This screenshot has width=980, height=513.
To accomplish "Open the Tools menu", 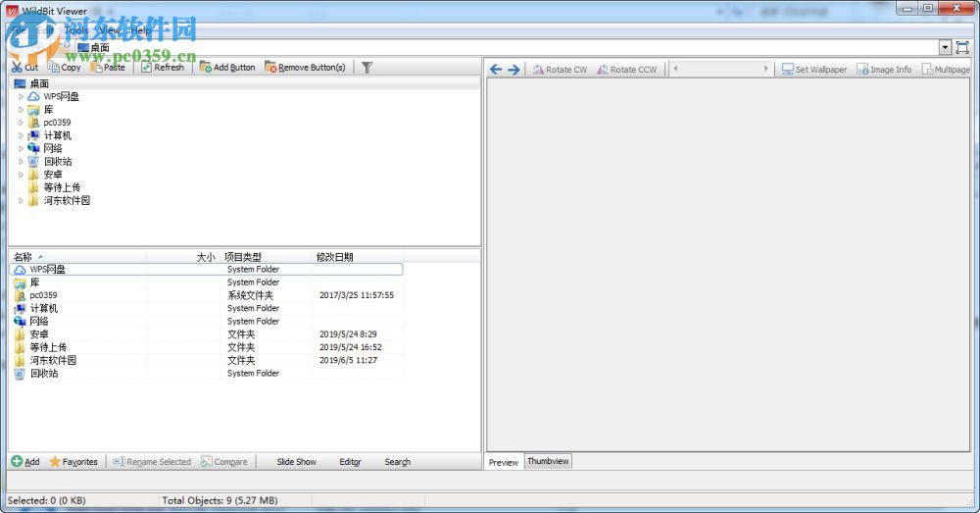I will coord(76,29).
